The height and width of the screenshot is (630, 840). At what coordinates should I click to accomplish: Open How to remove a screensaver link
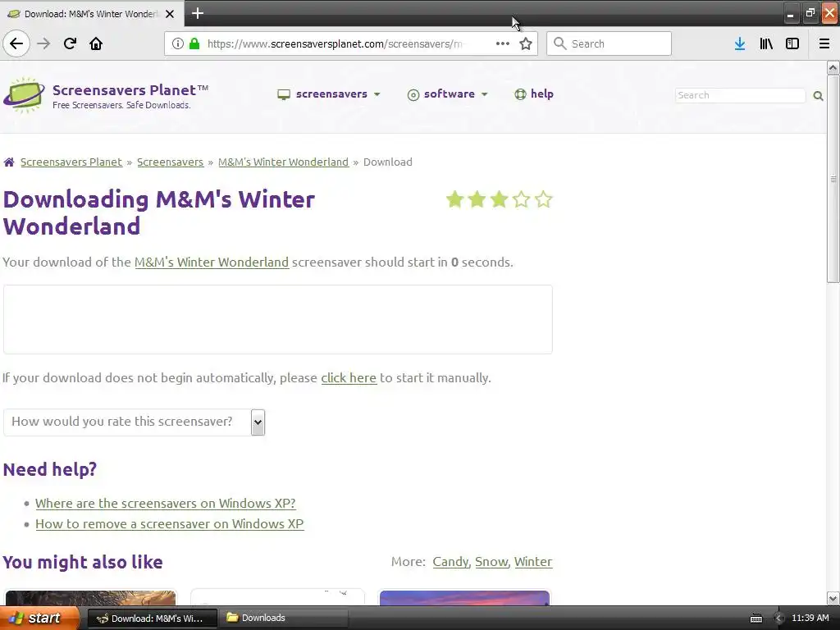click(x=170, y=523)
